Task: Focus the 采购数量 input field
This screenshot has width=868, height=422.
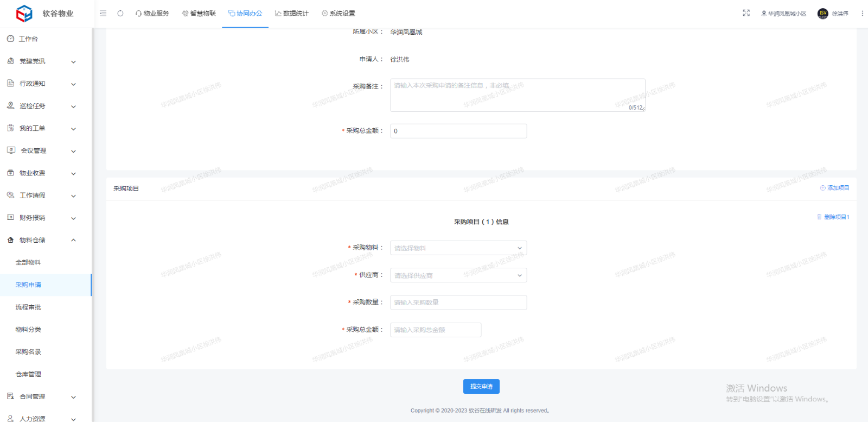Action: pyautogui.click(x=458, y=303)
